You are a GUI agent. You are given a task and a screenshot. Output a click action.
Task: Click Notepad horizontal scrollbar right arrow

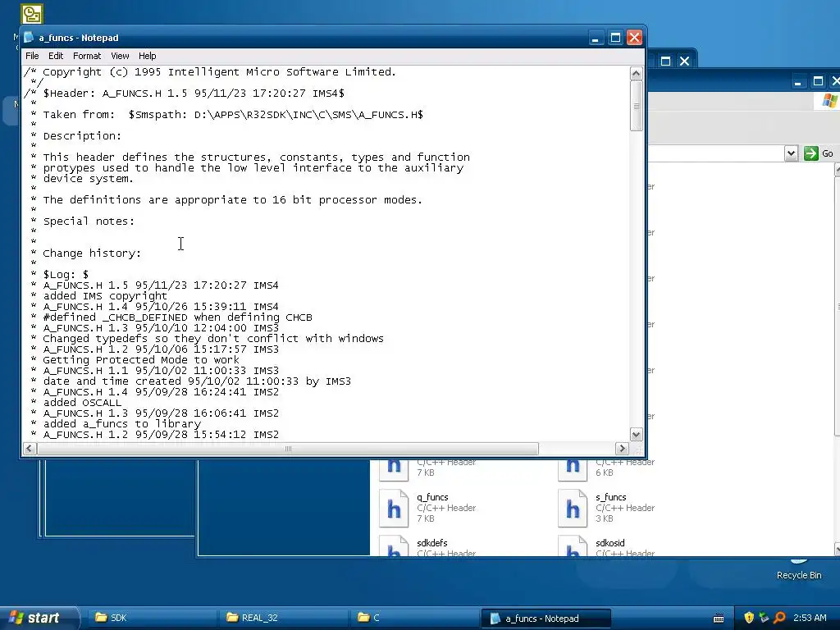coord(622,449)
